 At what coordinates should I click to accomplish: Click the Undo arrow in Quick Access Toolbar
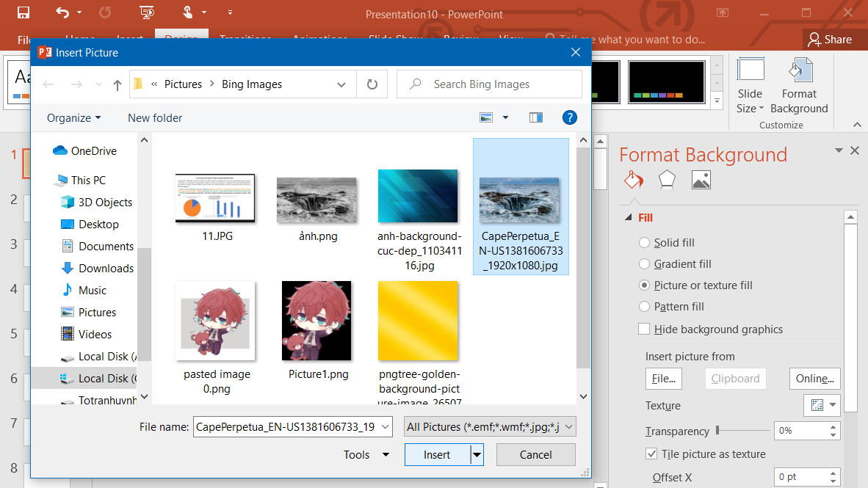pyautogui.click(x=62, y=12)
